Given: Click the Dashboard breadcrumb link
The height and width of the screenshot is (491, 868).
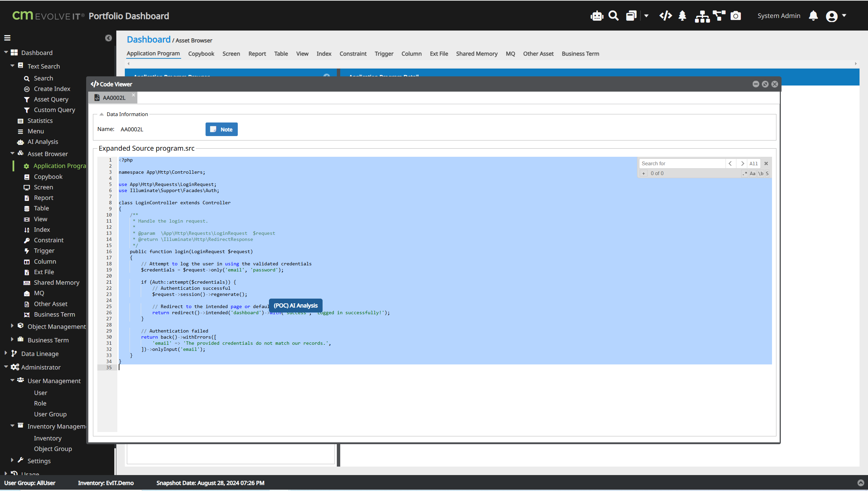Looking at the screenshot, I should [149, 39].
